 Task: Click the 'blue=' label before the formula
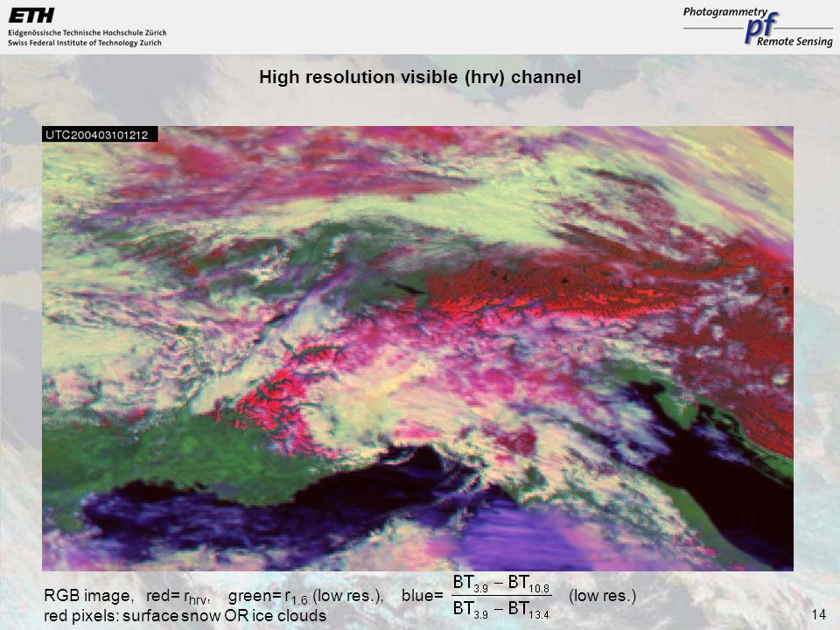tap(423, 596)
